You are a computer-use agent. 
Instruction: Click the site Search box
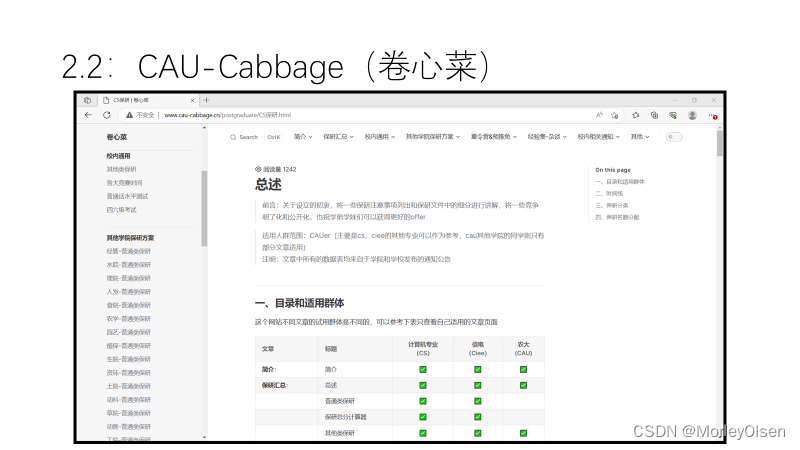256,137
